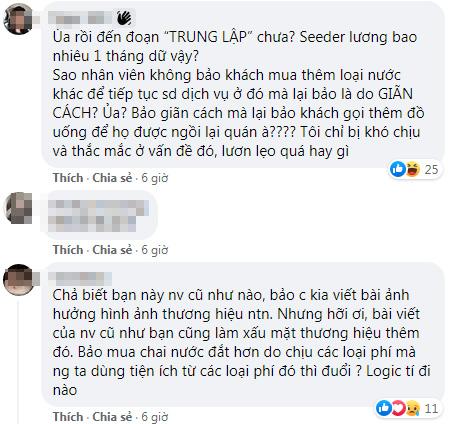This screenshot has width=463, height=424.
Task: Click the laughing reaction emoji on first comment
Action: coord(413,169)
